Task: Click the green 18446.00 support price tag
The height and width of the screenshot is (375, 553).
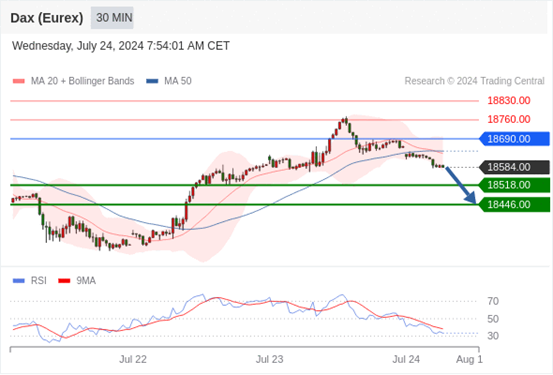Action: coord(514,205)
